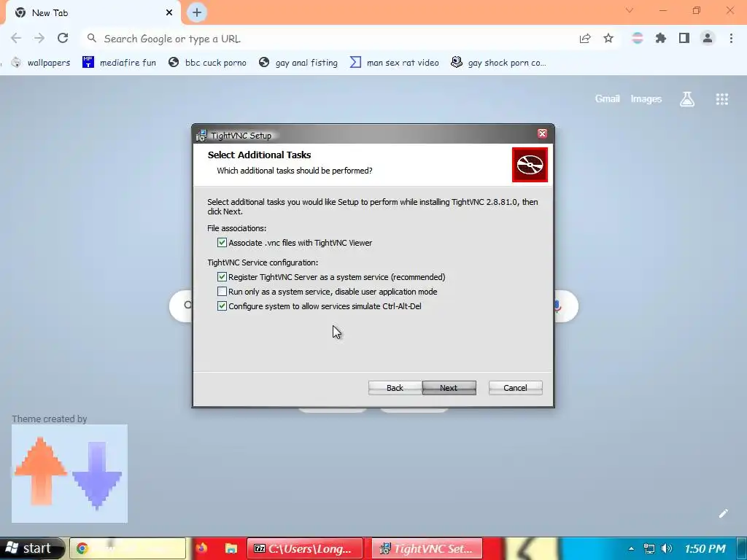Go back in Chrome browser
This screenshot has width=747, height=560.
point(16,38)
